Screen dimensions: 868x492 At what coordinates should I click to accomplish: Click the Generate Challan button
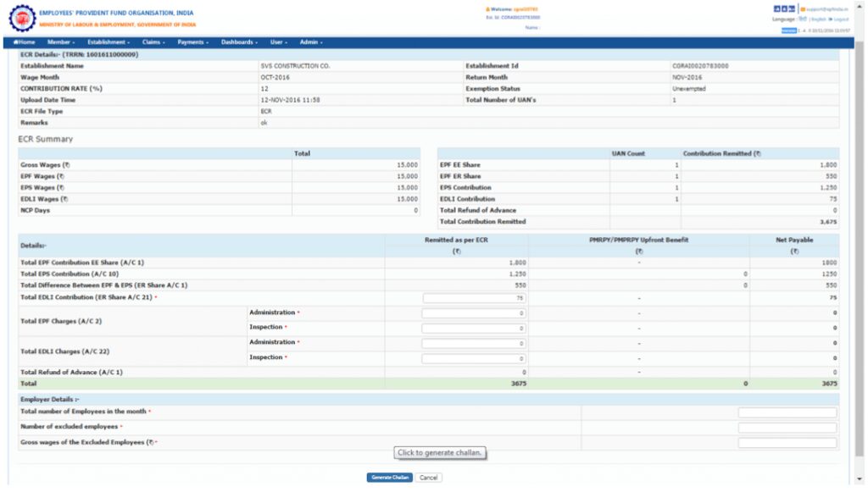tap(388, 477)
